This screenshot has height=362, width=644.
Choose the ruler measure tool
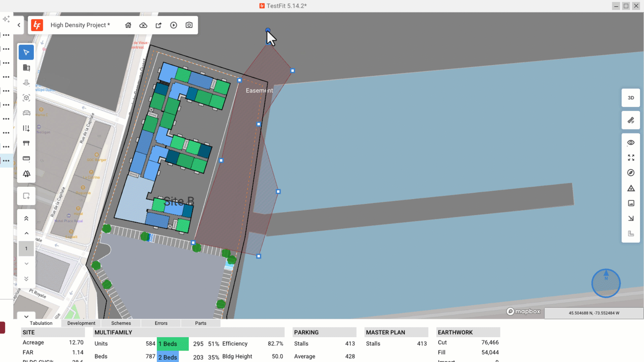click(x=26, y=158)
